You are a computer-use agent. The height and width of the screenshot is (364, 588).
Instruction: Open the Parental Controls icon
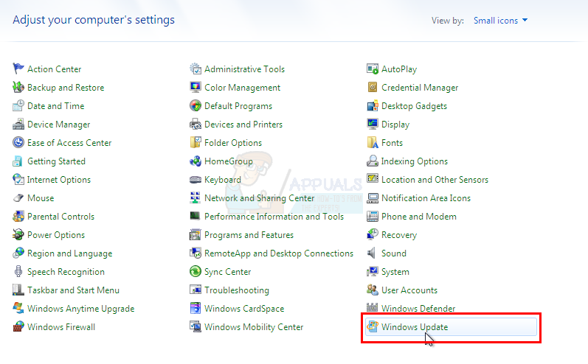tap(18, 216)
